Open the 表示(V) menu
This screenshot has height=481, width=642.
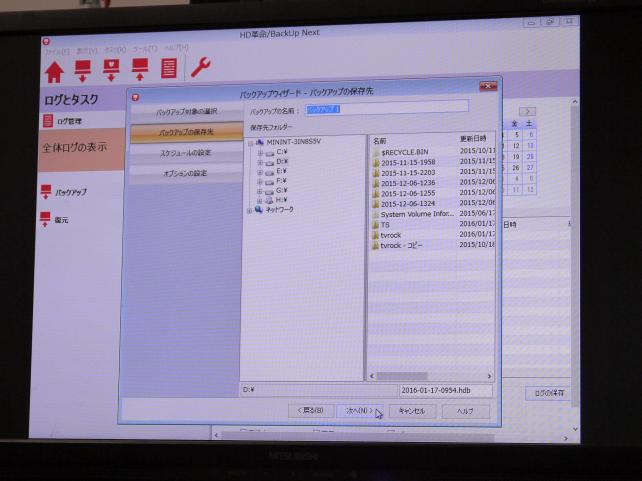[x=87, y=51]
